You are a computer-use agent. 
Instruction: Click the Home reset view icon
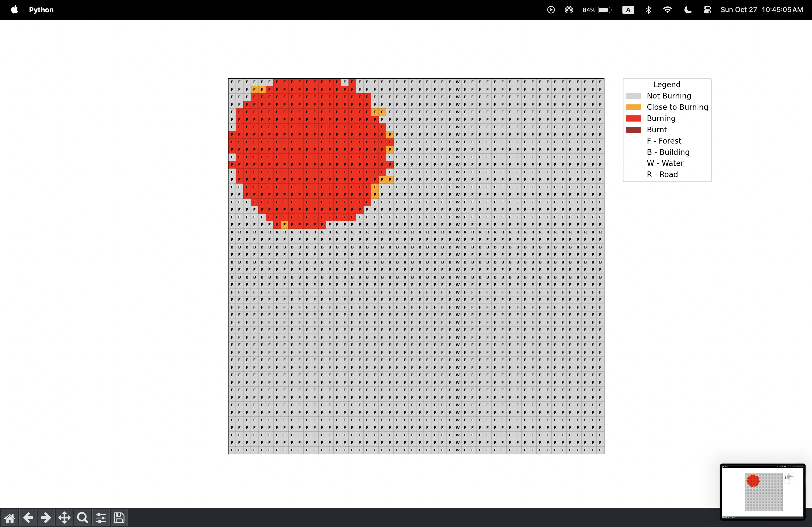10,518
